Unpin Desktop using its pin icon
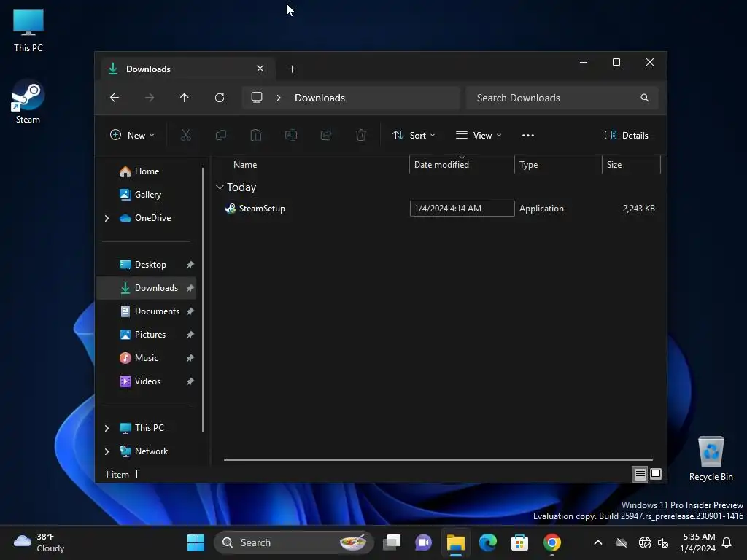The height and width of the screenshot is (560, 747). coord(190,265)
